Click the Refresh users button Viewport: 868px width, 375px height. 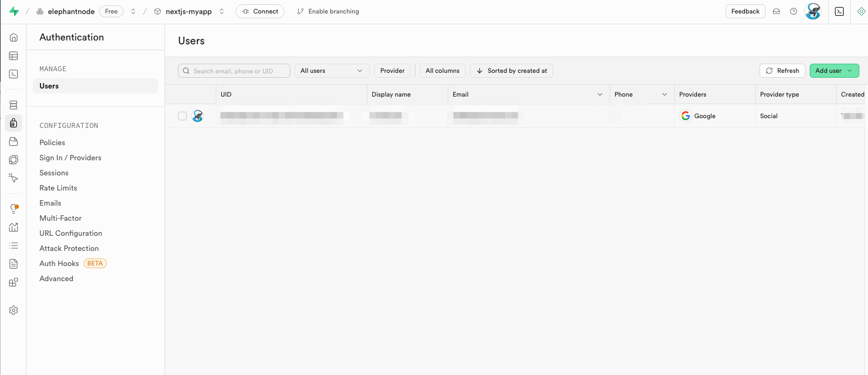(782, 71)
